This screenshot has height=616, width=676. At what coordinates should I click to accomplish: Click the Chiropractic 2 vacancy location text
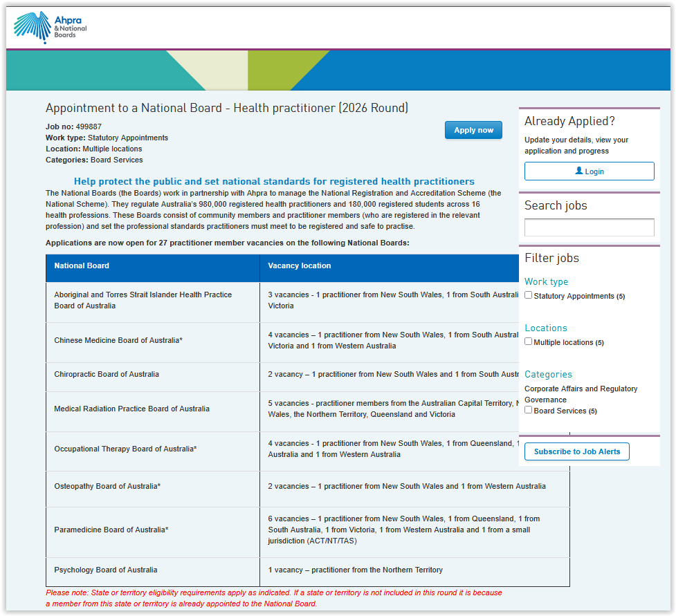pyautogui.click(x=393, y=374)
